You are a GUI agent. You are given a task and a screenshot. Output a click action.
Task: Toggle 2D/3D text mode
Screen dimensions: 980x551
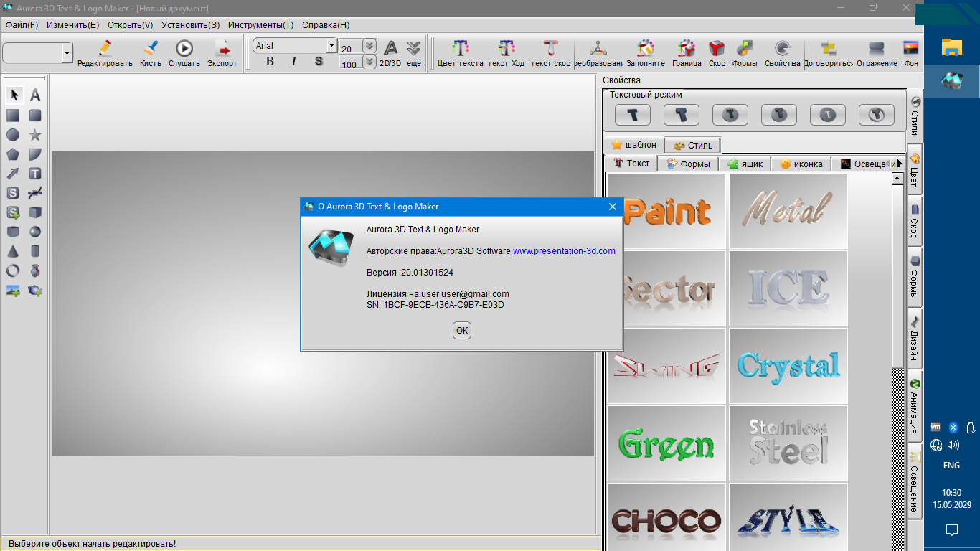pyautogui.click(x=390, y=52)
